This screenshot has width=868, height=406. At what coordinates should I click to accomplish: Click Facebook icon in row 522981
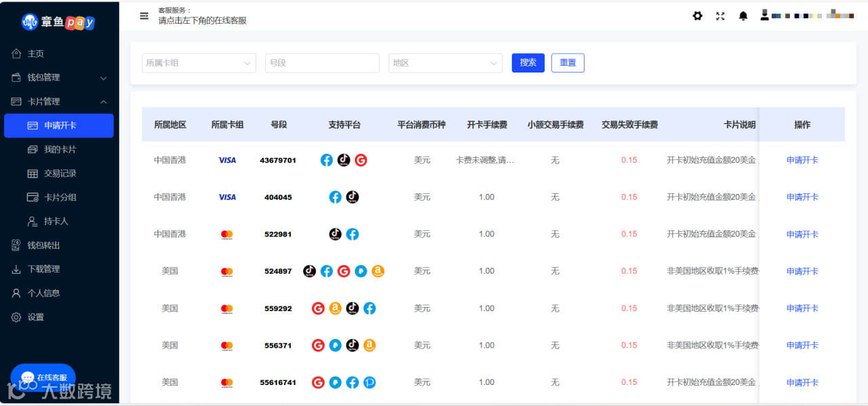tap(352, 234)
